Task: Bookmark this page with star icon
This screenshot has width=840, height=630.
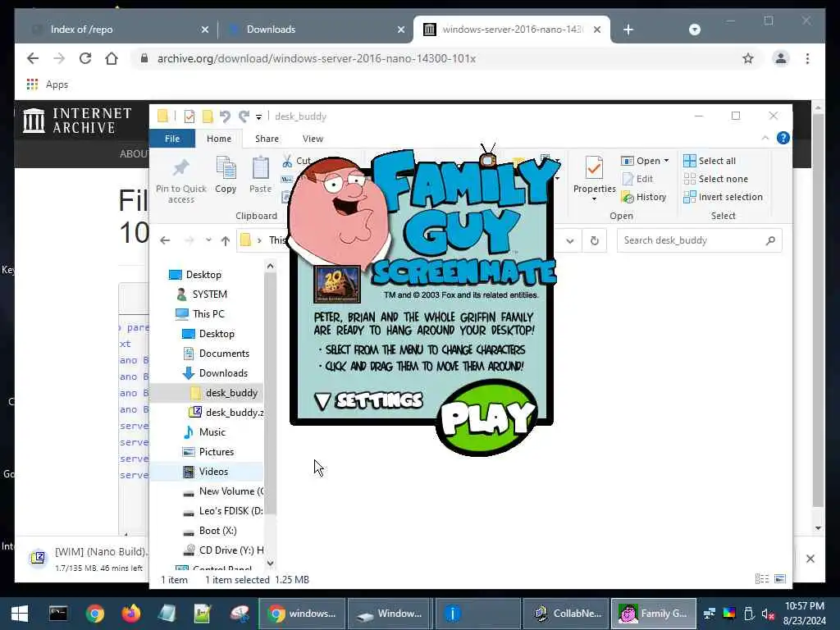Action: pos(748,58)
